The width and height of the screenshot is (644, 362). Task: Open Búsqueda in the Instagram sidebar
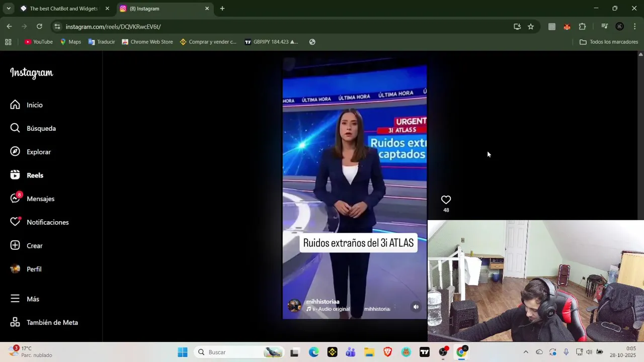[x=34, y=128]
